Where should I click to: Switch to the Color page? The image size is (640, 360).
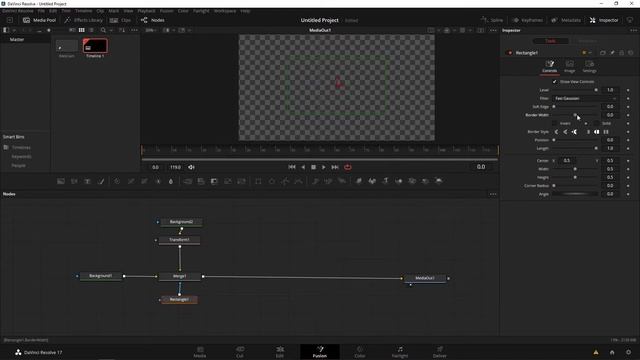point(360,352)
